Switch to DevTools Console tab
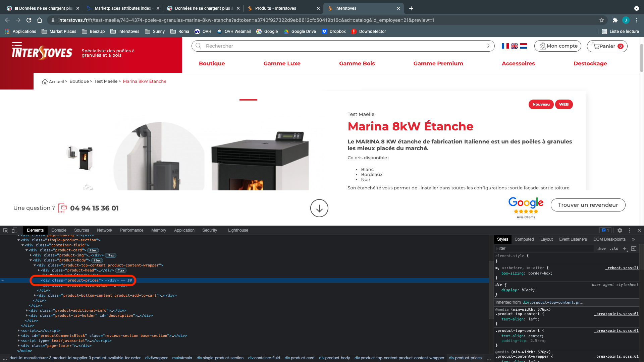The image size is (644, 362). tap(59, 230)
